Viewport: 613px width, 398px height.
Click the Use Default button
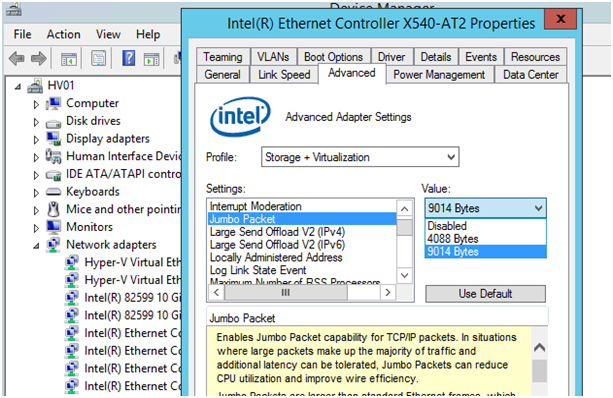coord(485,294)
